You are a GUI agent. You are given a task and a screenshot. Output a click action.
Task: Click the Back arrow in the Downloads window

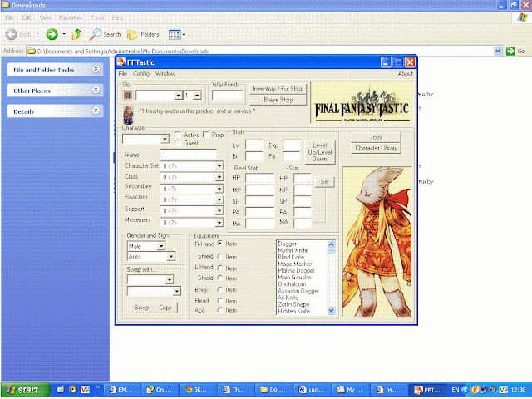(12, 34)
